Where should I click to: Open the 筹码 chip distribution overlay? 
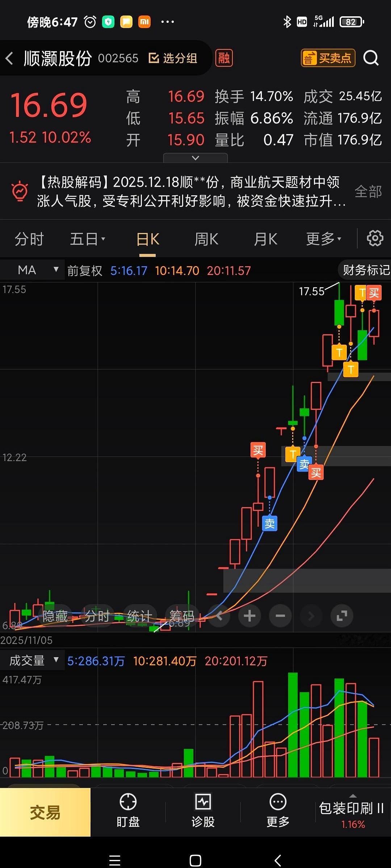182,616
